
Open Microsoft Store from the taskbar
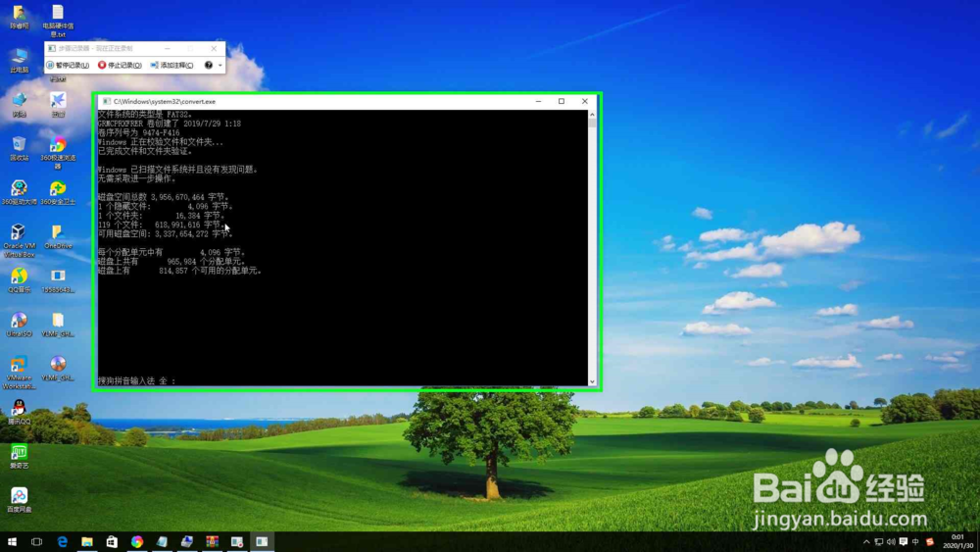tap(112, 541)
